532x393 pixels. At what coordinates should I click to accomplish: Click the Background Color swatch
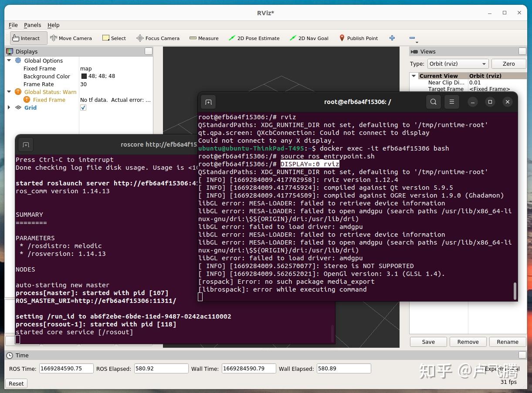83,76
